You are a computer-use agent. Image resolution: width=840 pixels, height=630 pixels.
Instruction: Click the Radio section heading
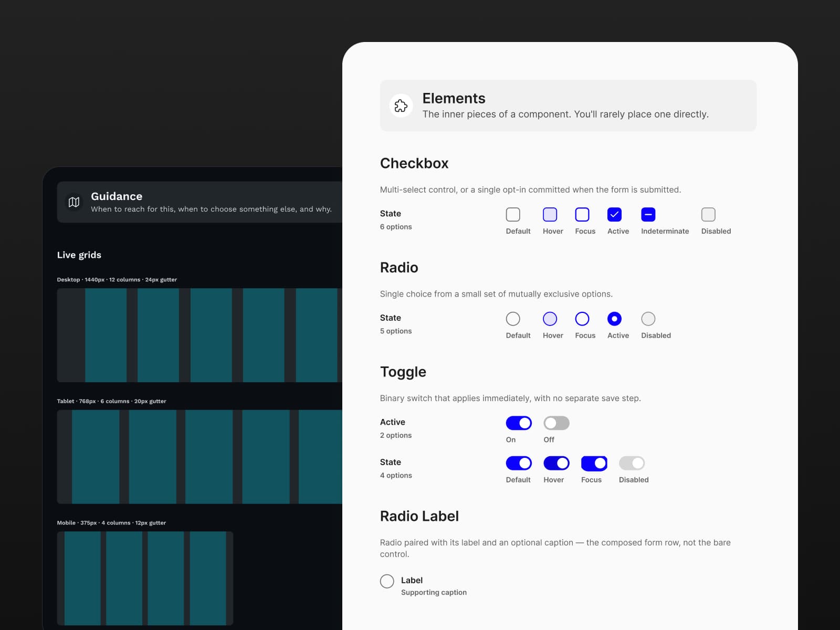[399, 268]
